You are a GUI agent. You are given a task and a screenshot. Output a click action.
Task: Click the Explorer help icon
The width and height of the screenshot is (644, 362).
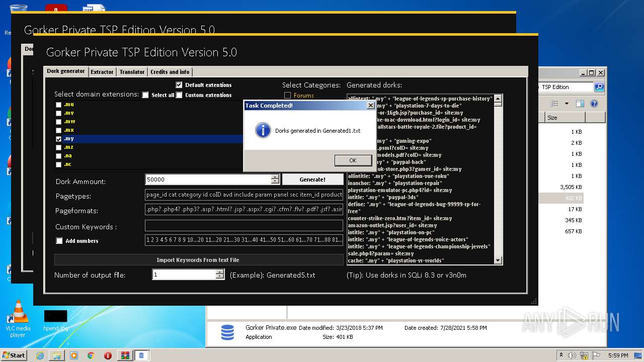[594, 104]
